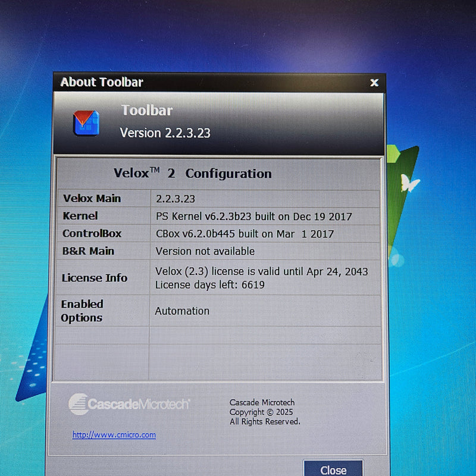
Task: Click the Velox 2 Configuration heading
Action: [x=192, y=173]
